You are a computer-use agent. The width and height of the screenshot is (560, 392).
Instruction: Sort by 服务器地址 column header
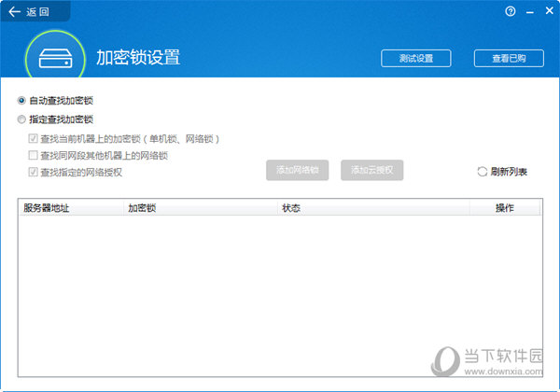click(71, 208)
